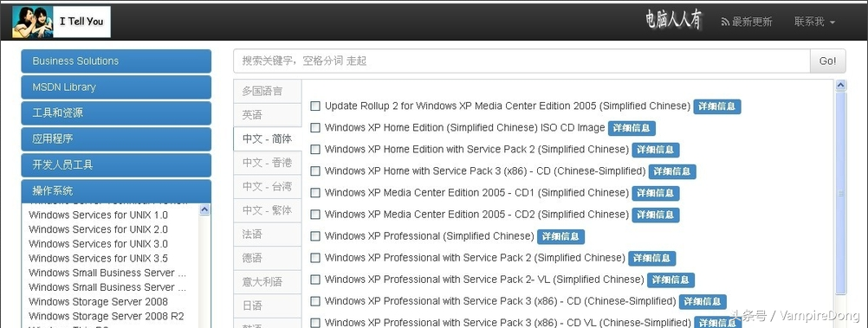Open the 联系我 dropdown menu
The height and width of the screenshot is (328, 868).
click(x=814, y=23)
